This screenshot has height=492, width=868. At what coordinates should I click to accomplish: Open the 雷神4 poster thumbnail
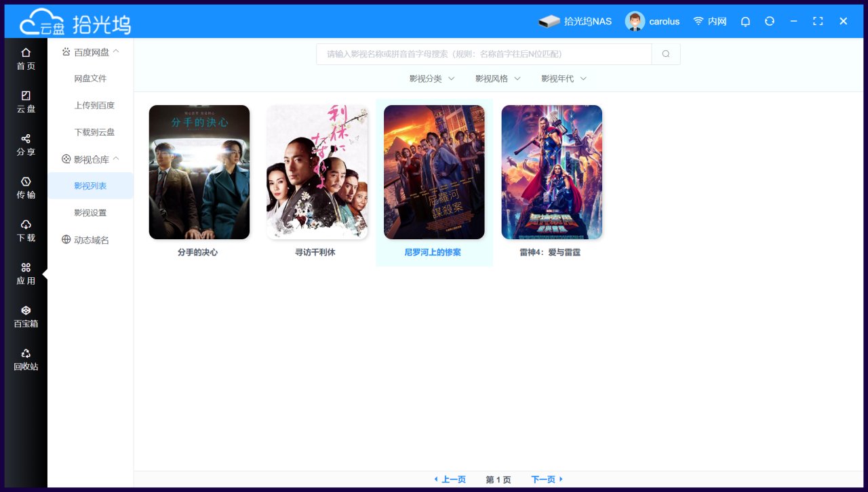552,172
